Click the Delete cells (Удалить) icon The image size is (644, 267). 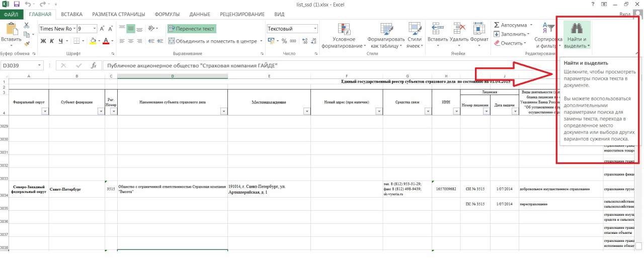click(458, 28)
